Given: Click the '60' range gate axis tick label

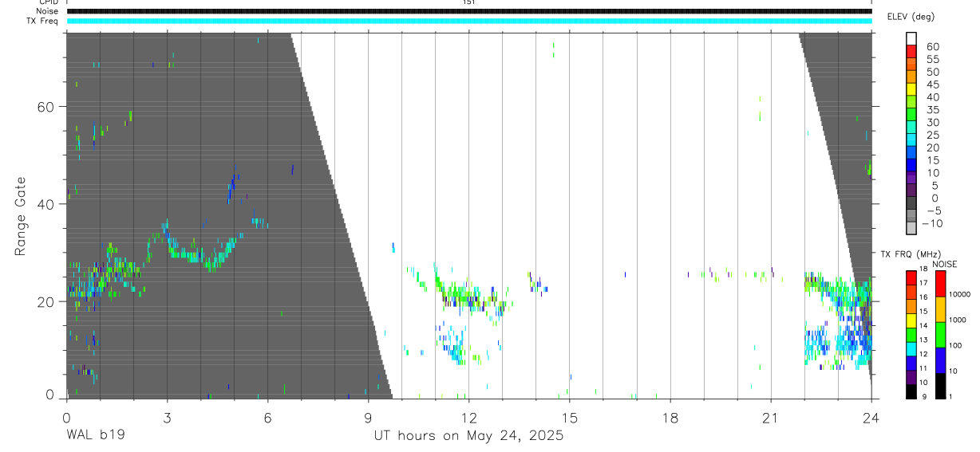Looking at the screenshot, I should pyautogui.click(x=46, y=107).
